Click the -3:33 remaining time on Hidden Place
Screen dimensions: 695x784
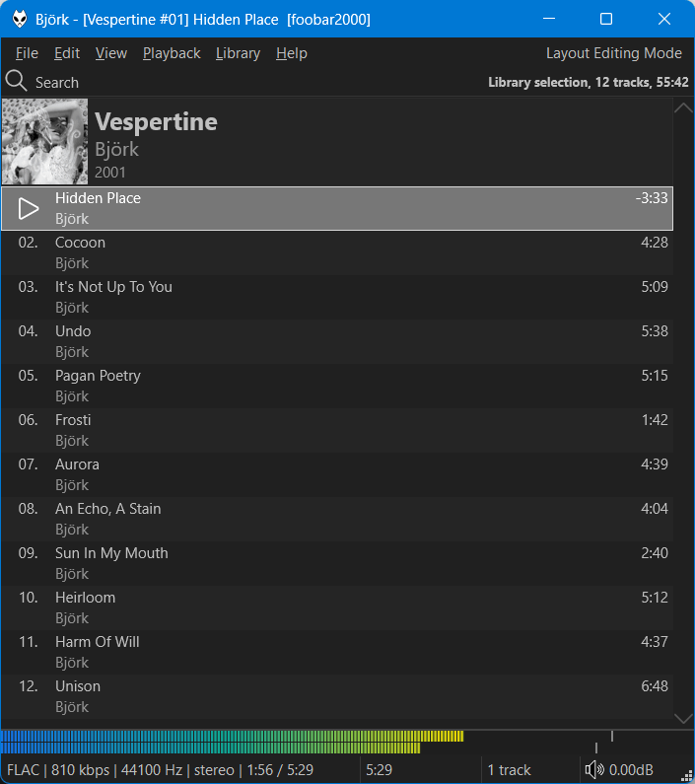click(x=652, y=198)
